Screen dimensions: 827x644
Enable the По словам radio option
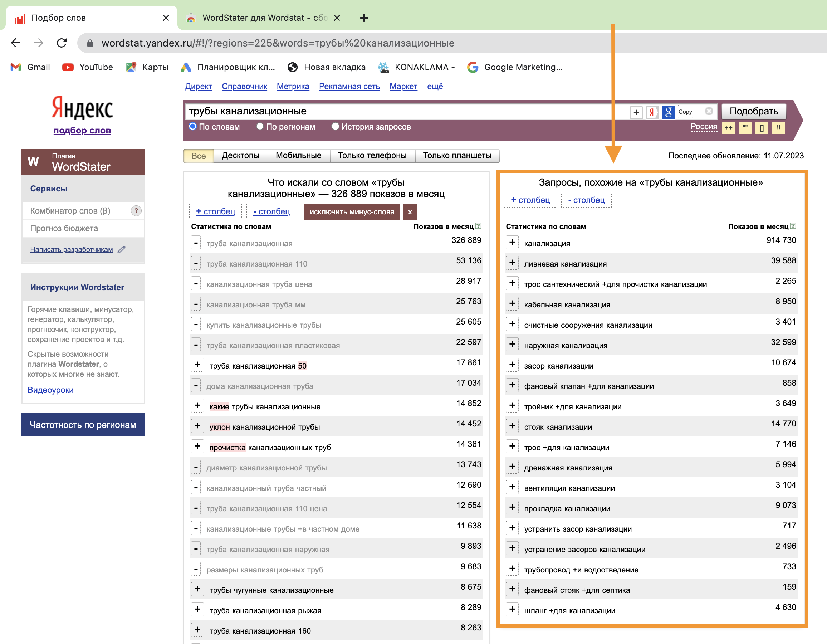click(192, 127)
